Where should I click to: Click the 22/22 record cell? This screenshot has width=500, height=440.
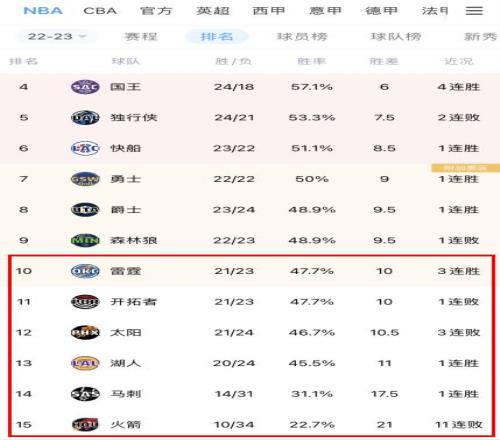[234, 179]
